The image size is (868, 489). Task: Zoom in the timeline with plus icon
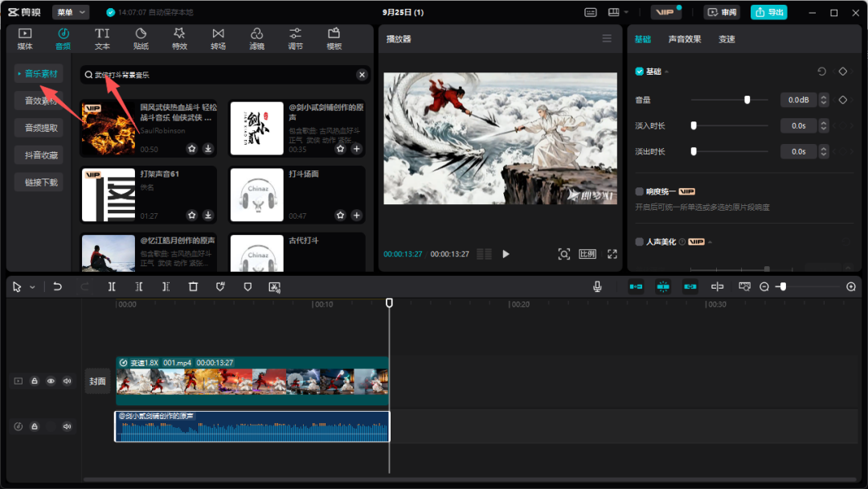[x=851, y=287]
